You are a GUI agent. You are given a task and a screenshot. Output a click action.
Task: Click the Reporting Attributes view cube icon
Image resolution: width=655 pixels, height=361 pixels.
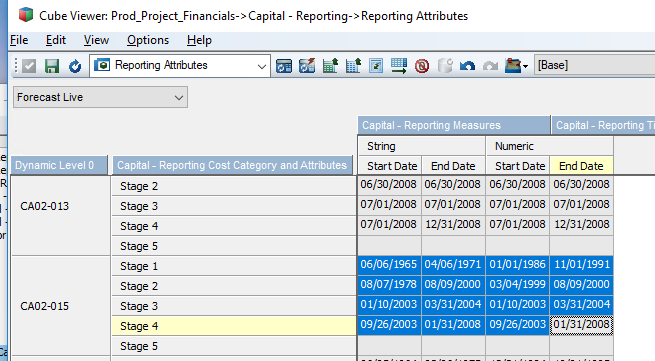pos(102,65)
